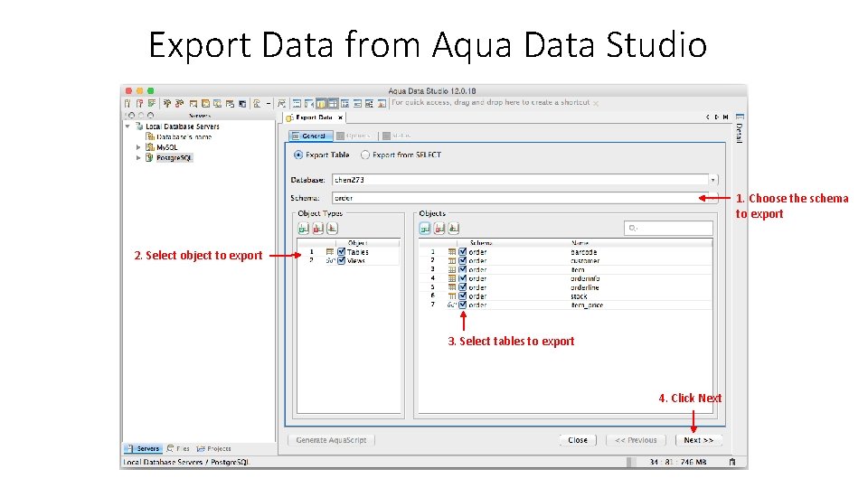868x488 pixels.
Task: Uncheck the Views object type checkbox
Action: 342,260
